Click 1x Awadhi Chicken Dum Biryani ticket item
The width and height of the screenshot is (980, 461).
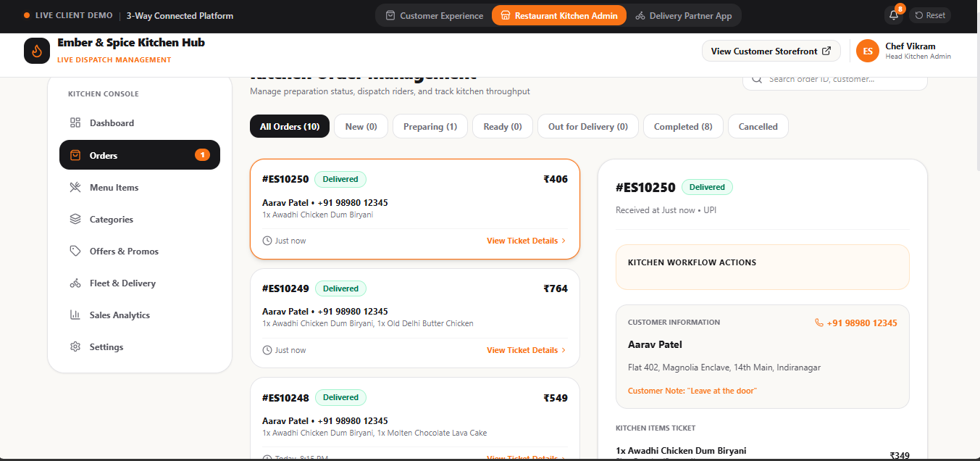[x=681, y=451]
